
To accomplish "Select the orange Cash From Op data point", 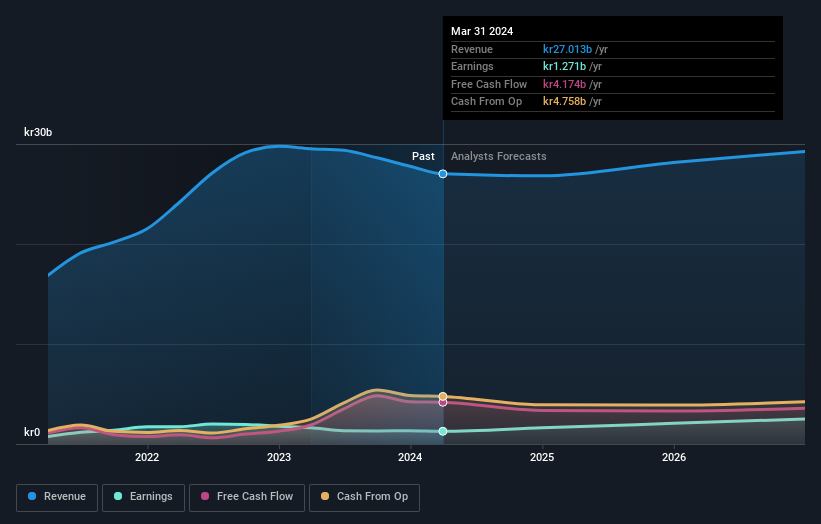I will click(x=443, y=396).
